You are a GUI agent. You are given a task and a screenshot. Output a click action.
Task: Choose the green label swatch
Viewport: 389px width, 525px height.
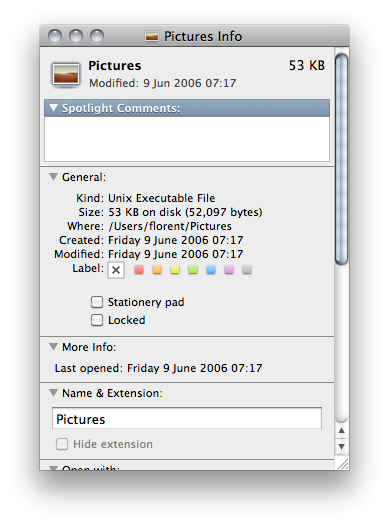pos(193,270)
